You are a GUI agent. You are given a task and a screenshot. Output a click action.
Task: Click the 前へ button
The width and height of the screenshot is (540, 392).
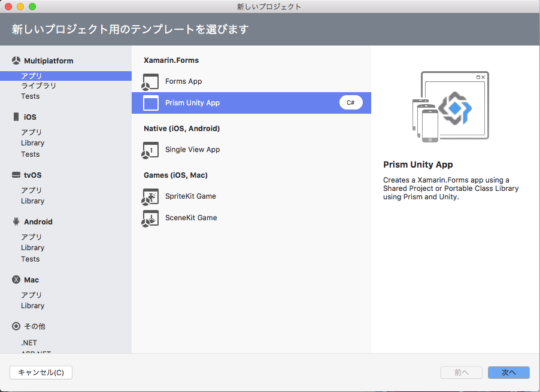click(462, 372)
